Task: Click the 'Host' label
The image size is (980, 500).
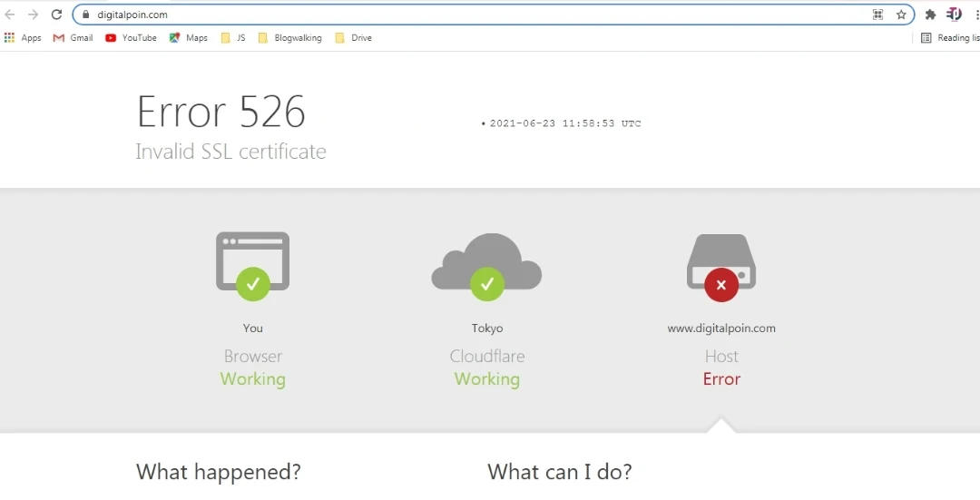Action: 721,357
